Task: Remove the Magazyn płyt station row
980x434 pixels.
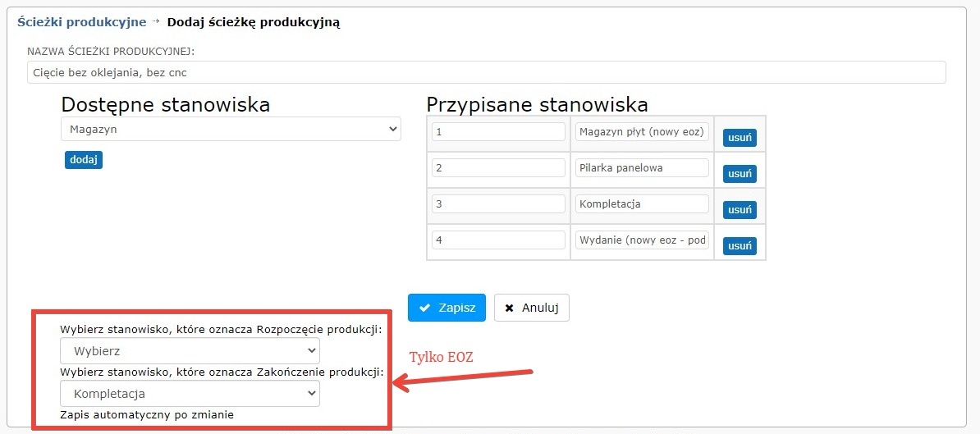Action: point(740,138)
